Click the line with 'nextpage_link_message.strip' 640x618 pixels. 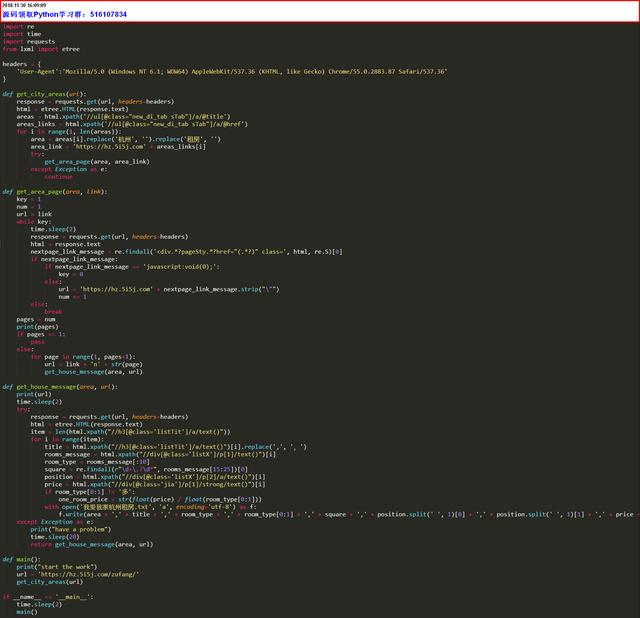(x=169, y=289)
